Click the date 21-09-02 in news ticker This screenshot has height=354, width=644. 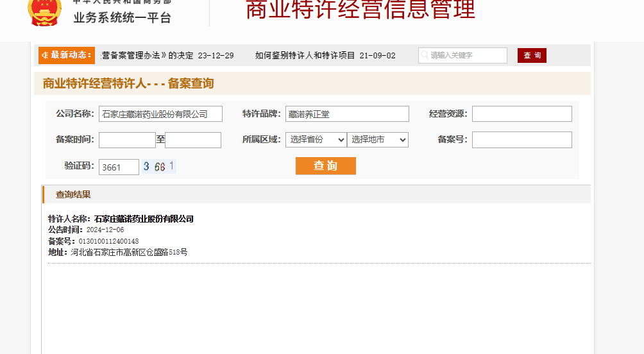click(x=377, y=55)
